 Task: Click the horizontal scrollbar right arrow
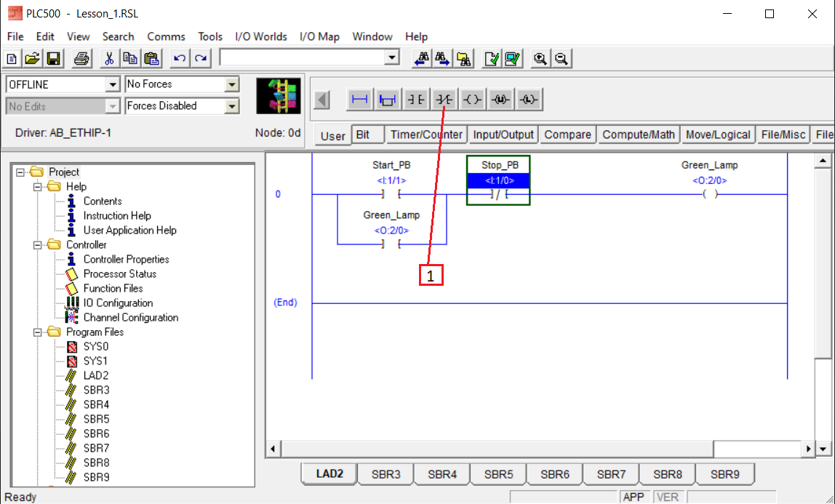808,449
